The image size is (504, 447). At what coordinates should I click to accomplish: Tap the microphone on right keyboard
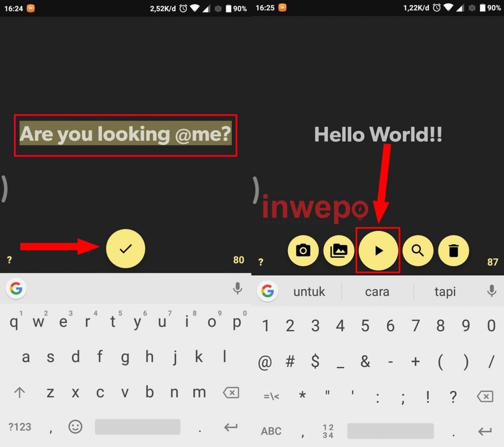(x=492, y=291)
